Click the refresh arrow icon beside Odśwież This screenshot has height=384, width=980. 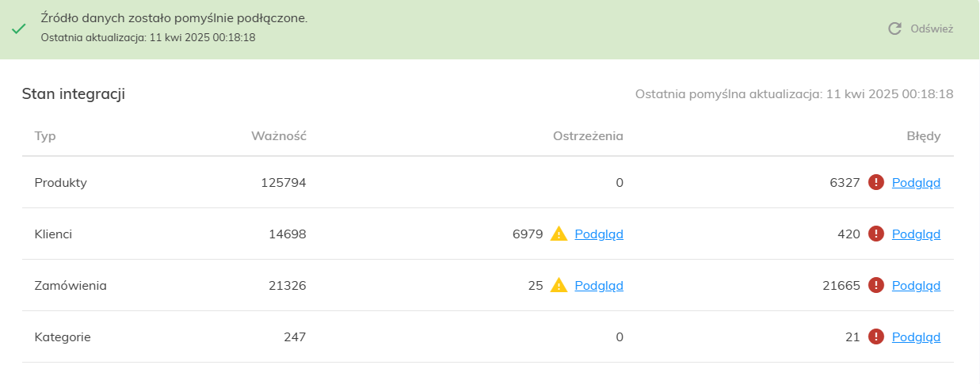tap(894, 29)
